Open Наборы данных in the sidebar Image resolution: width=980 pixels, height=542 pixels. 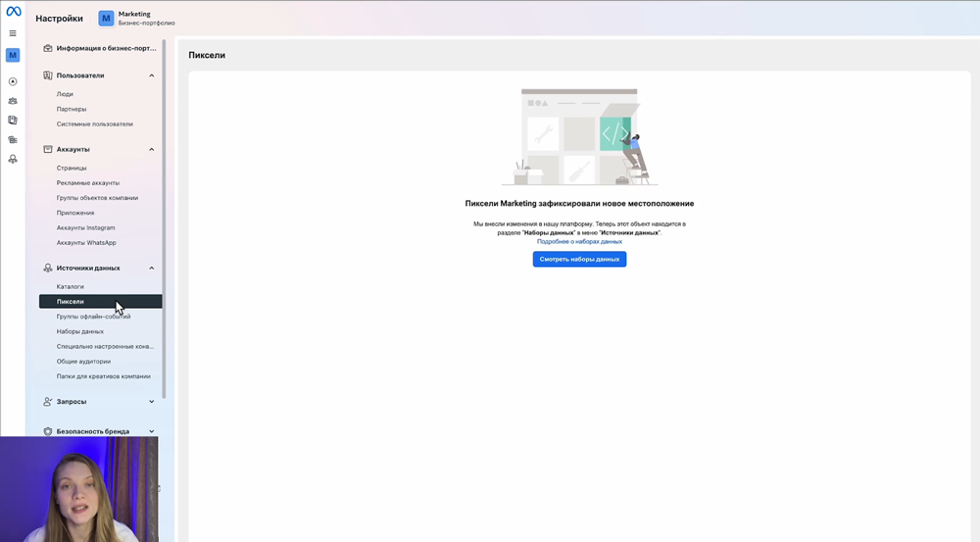(x=80, y=331)
